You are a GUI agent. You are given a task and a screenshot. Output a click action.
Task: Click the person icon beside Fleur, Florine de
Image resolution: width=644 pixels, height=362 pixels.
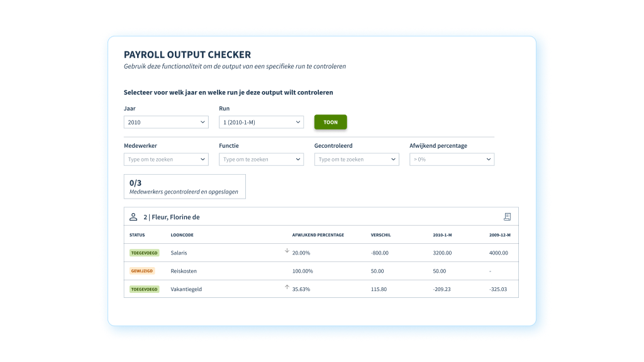(x=133, y=217)
